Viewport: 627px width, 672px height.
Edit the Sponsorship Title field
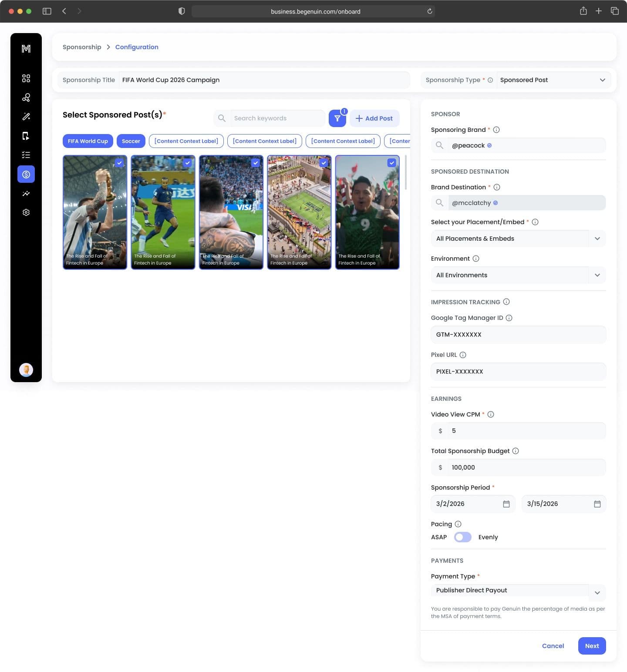pyautogui.click(x=264, y=80)
